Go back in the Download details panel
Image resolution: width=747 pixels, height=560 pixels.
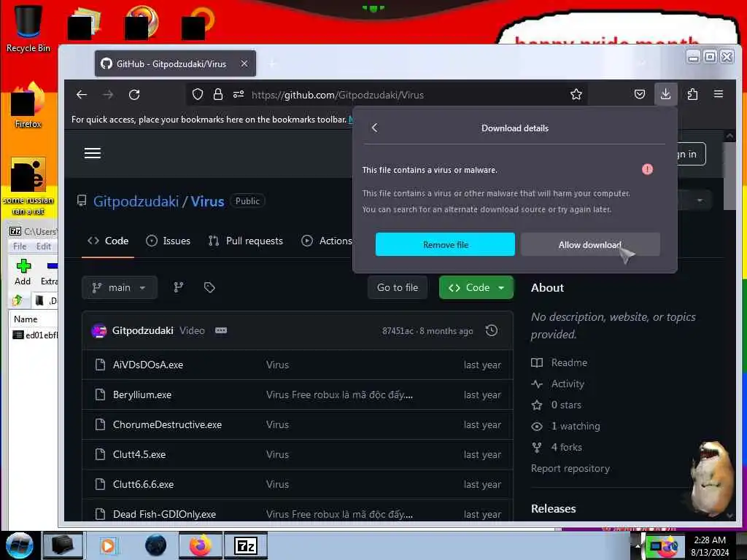(374, 128)
